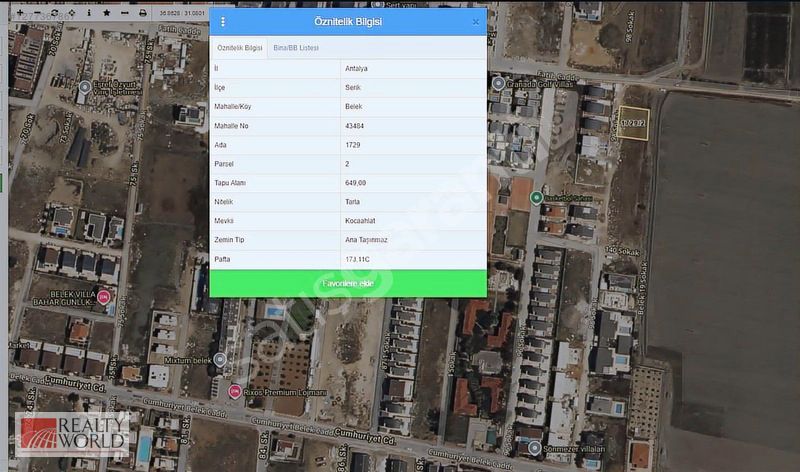
Task: Click the Basketbol Sahası green map marker
Action: click(536, 198)
